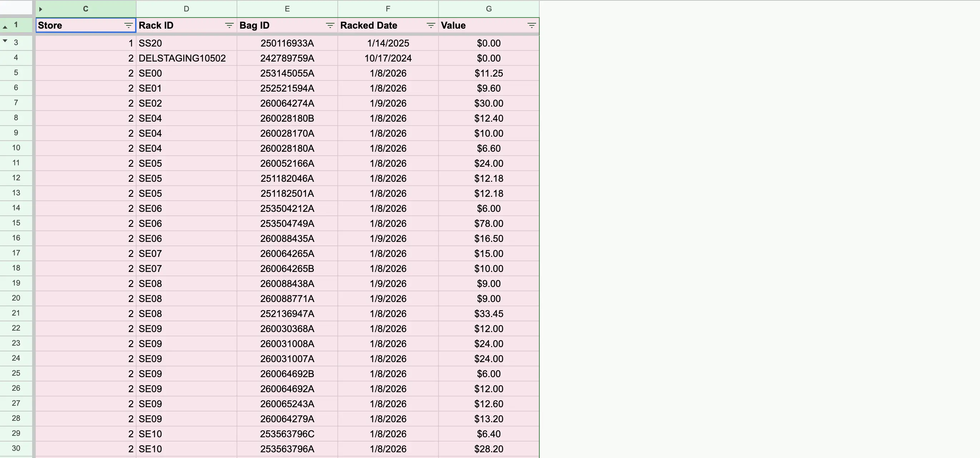Open the filter on the Value column
Screen dimensions: 980x458
point(531,25)
